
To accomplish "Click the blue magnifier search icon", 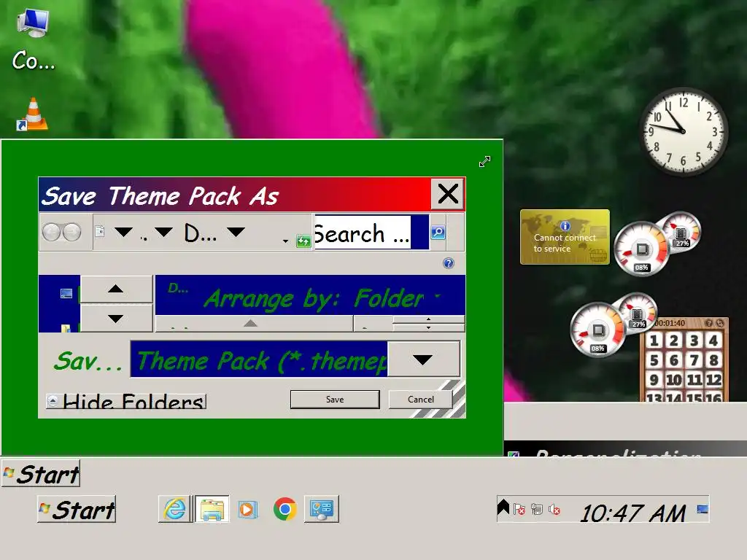I will point(438,233).
